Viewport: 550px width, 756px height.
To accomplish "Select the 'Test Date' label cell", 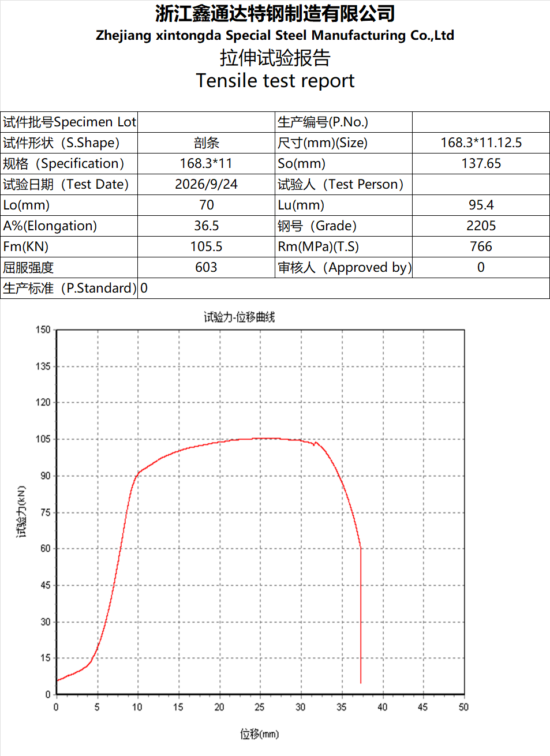I will pyautogui.click(x=69, y=185).
